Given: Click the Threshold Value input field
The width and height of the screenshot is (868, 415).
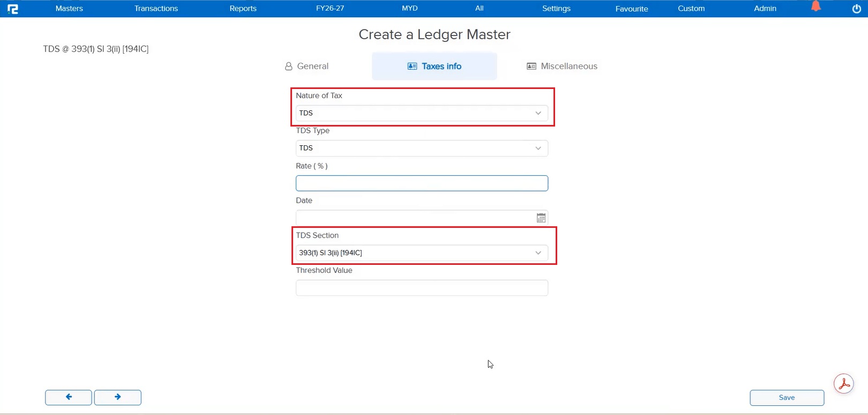Looking at the screenshot, I should [422, 288].
